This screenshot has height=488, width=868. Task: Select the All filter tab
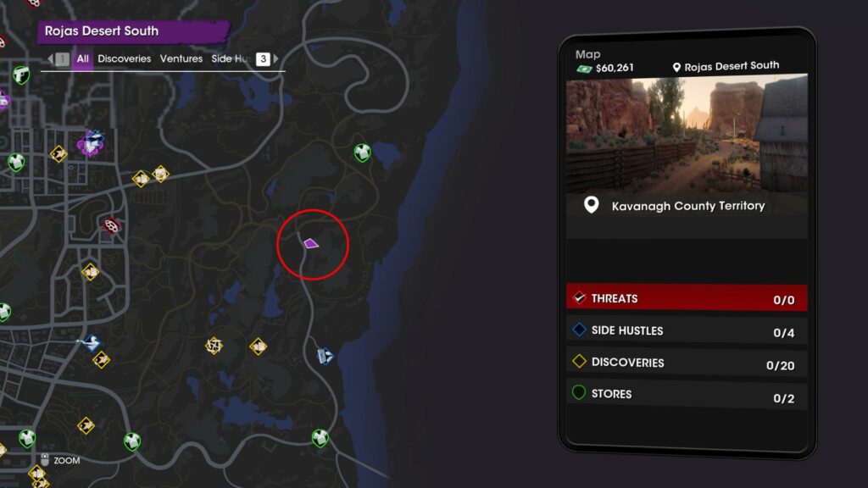(x=82, y=58)
